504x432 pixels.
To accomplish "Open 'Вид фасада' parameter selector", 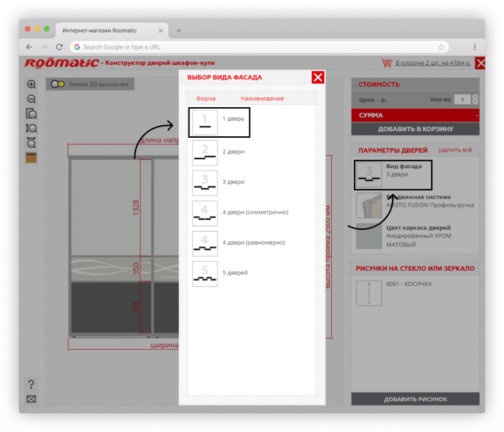I will coord(393,175).
